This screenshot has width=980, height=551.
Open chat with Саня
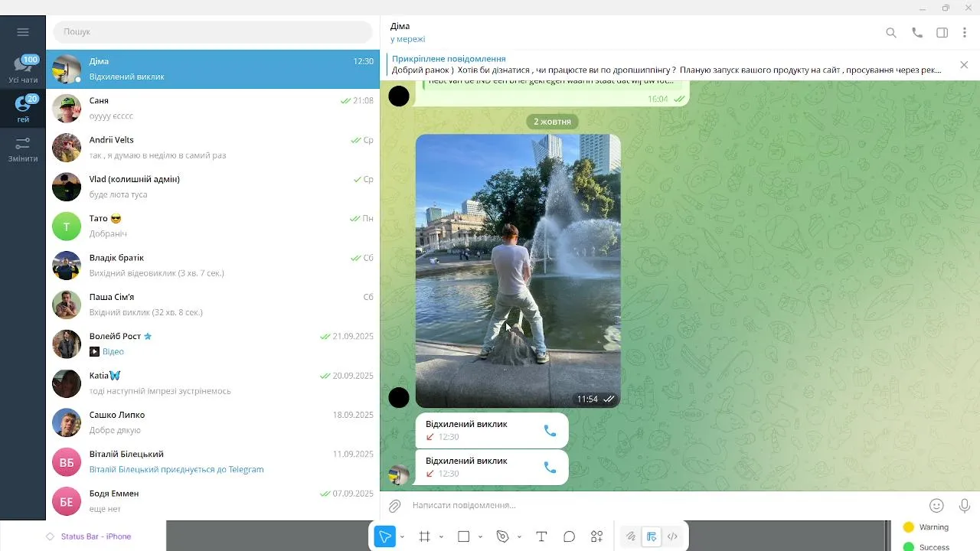click(213, 109)
